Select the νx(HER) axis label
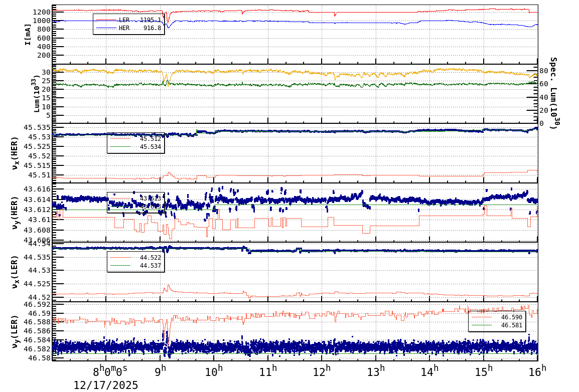This screenshot has width=579, height=392. tap(15, 153)
